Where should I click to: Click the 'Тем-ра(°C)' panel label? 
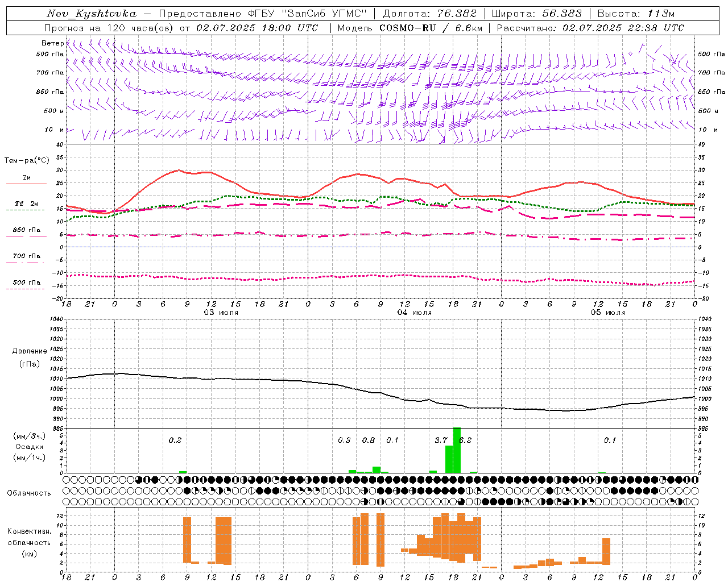click(x=27, y=161)
